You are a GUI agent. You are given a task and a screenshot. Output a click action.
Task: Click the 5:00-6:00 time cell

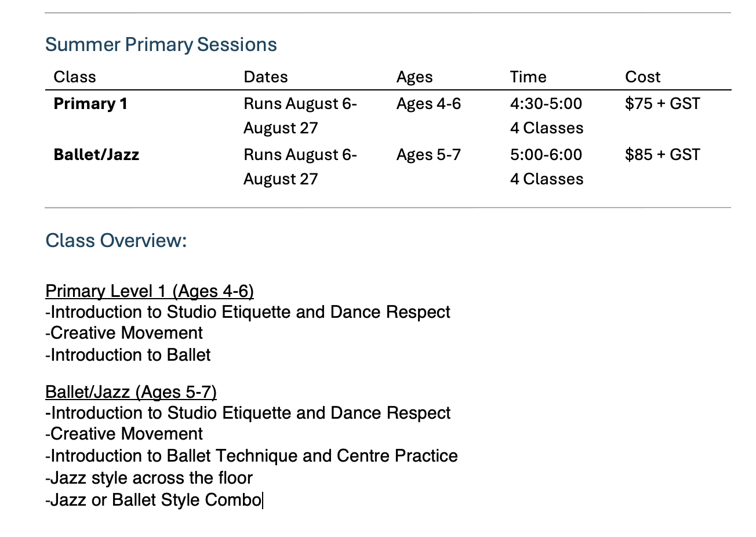[x=546, y=155]
